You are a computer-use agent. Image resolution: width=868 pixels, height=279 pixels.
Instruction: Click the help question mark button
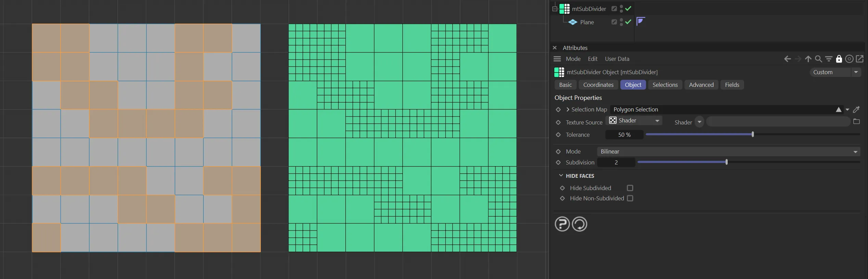562,224
